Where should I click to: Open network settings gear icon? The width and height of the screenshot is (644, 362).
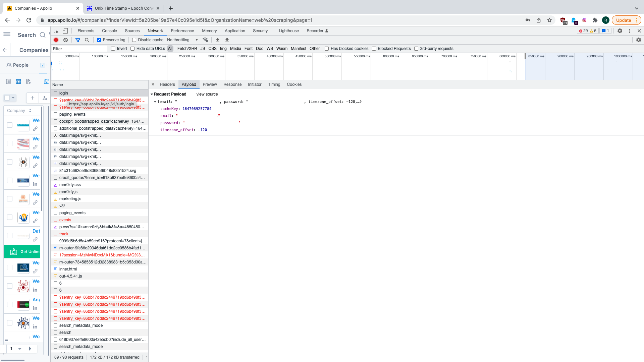pos(639,40)
